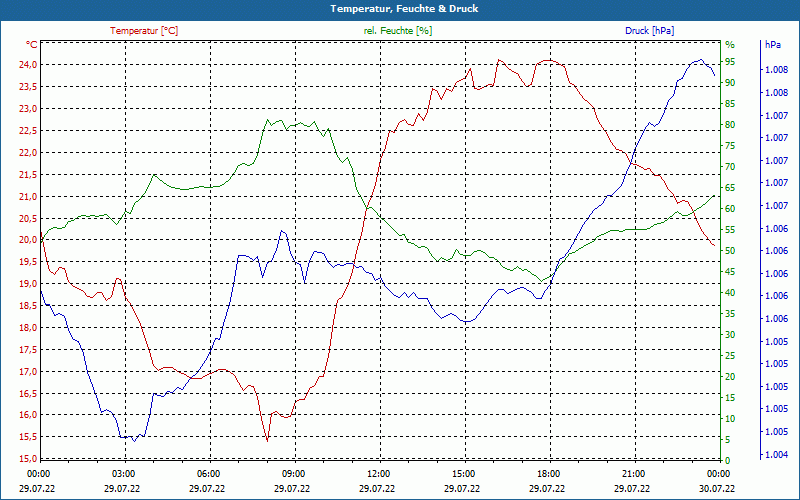Viewport: 800px width, 500px height.
Task: Click the green 20 humidity axis value
Action: pyautogui.click(x=730, y=377)
